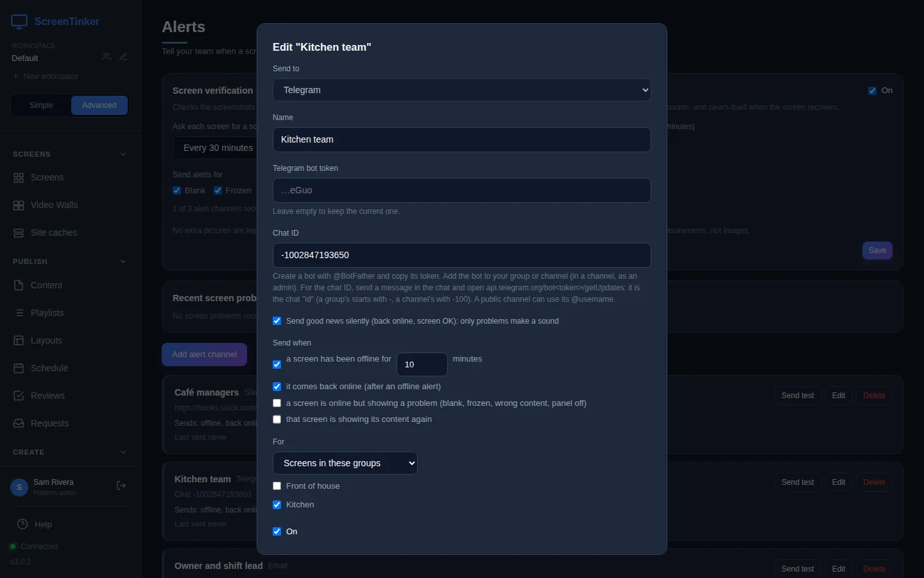Click the Screens sidebar icon
Viewport: 924px width, 578px height.
point(19,178)
